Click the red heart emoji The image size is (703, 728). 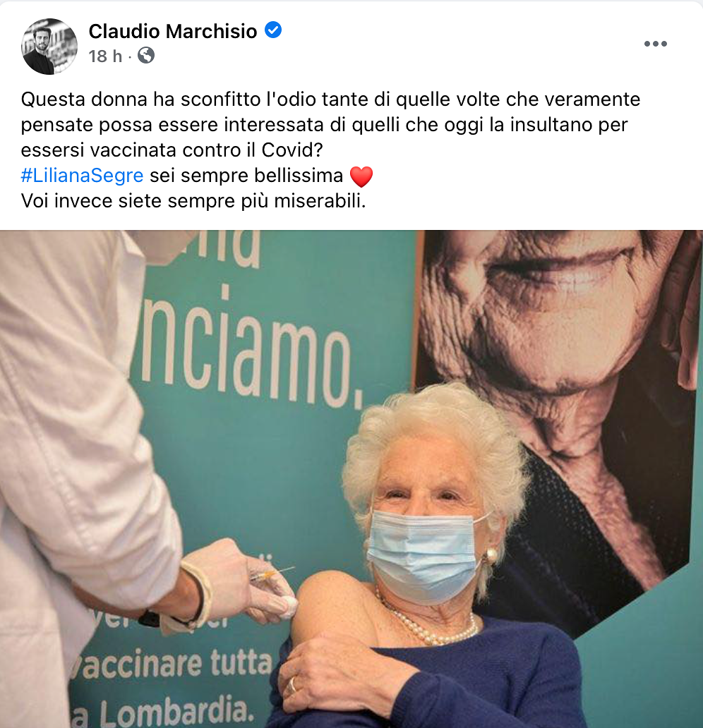click(x=361, y=176)
